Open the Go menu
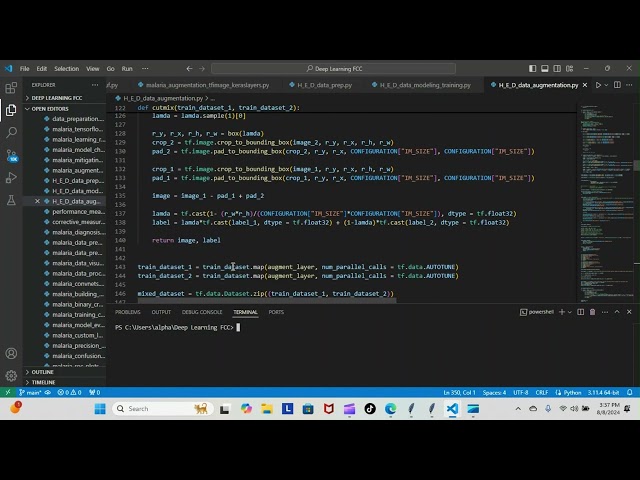Image resolution: width=640 pixels, height=480 pixels. pos(111,69)
